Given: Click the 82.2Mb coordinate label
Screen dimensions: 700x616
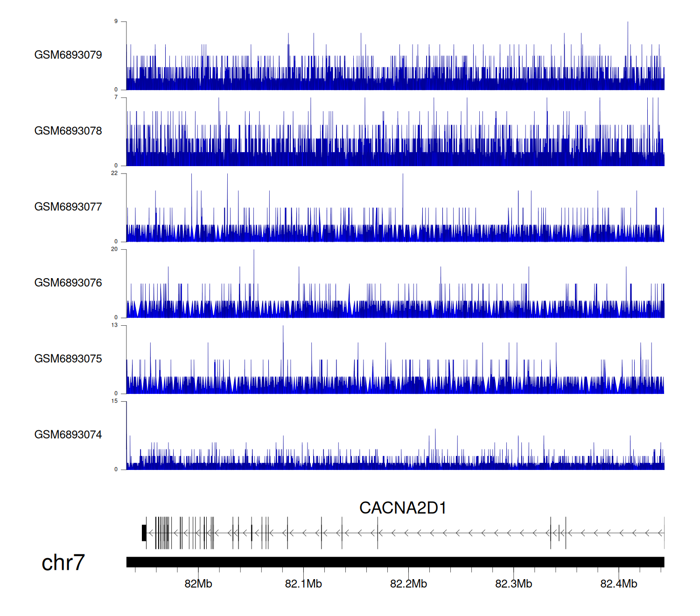Looking at the screenshot, I should [408, 584].
